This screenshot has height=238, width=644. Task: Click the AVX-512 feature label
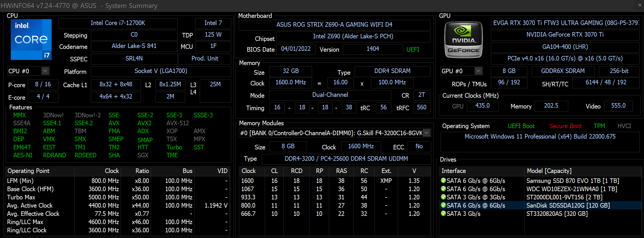click(178, 123)
